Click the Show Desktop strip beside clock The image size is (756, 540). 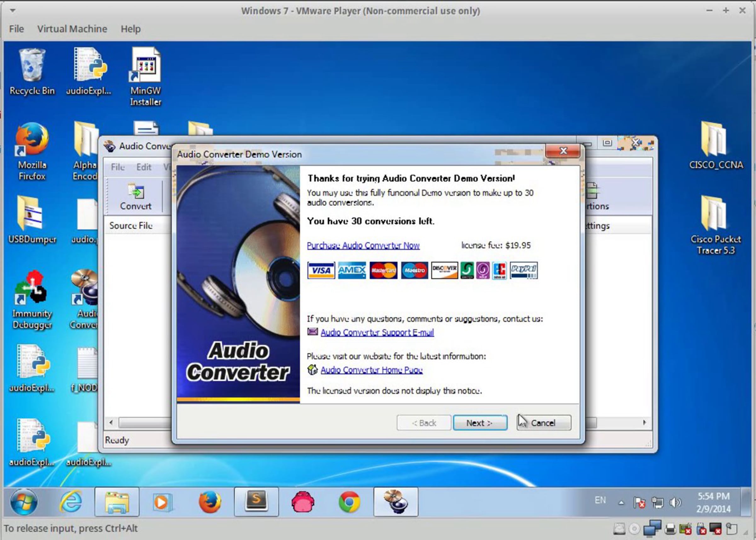click(x=746, y=502)
